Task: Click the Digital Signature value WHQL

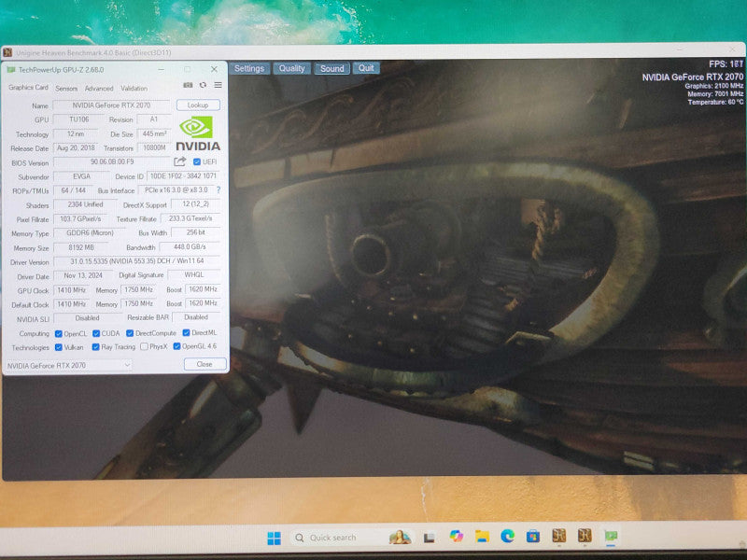Action: (x=193, y=275)
